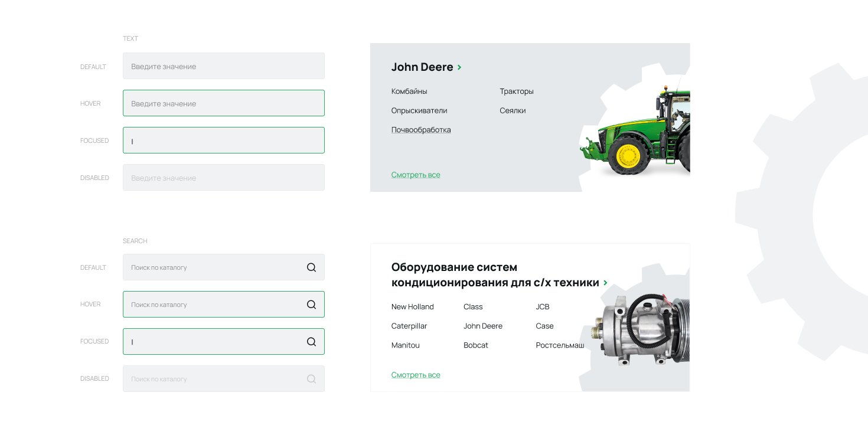Viewport: 868px width, 425px height.
Task: Select the Bobcat brand link
Action: (x=476, y=345)
